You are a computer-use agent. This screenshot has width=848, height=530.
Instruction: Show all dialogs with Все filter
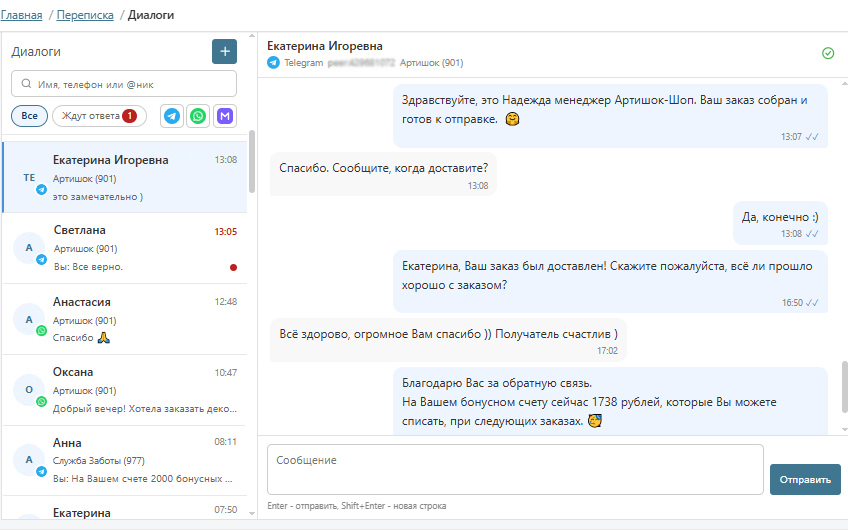tap(29, 116)
